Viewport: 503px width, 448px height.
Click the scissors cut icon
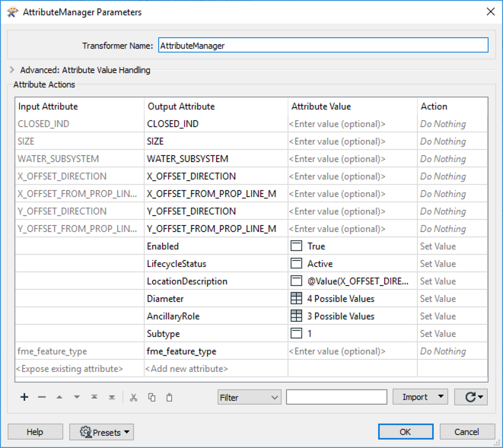[x=134, y=397]
